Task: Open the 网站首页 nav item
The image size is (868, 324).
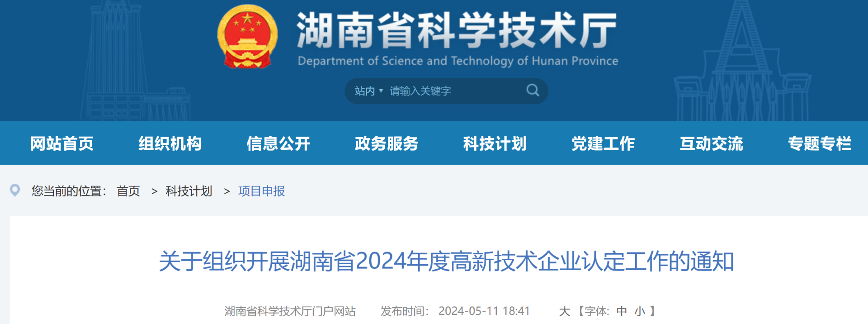Action: (62, 143)
